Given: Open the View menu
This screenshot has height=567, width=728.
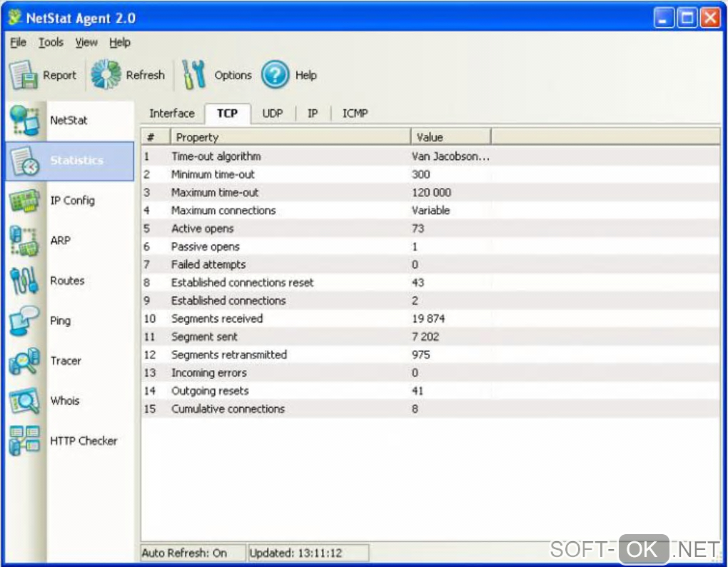Looking at the screenshot, I should click(87, 42).
